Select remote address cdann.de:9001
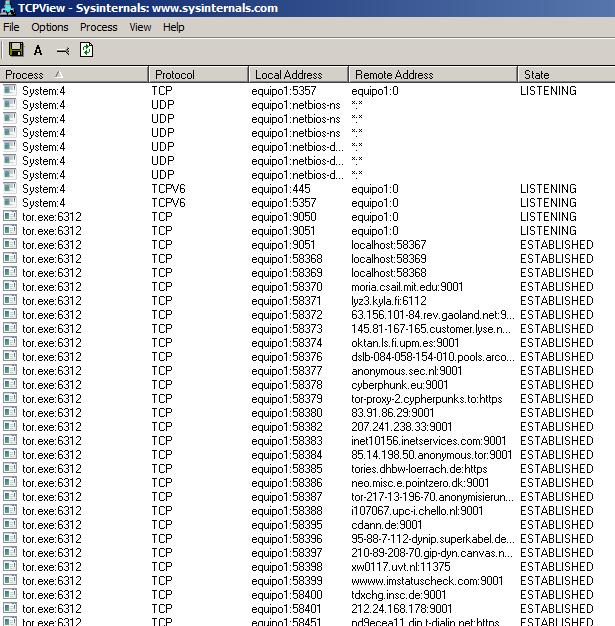Screen dimensions: 615x626 point(386,525)
